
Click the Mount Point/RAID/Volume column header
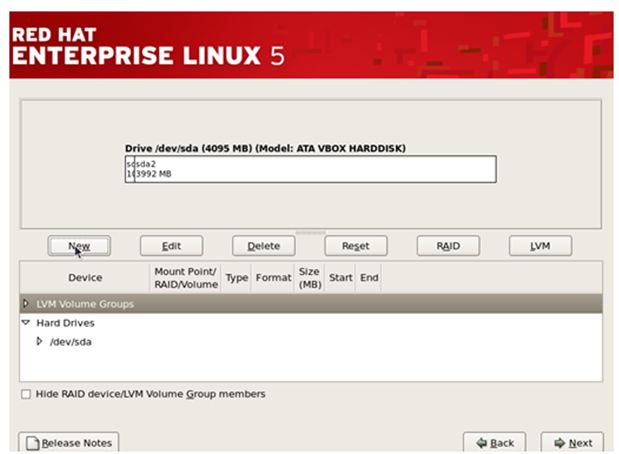coord(186,278)
